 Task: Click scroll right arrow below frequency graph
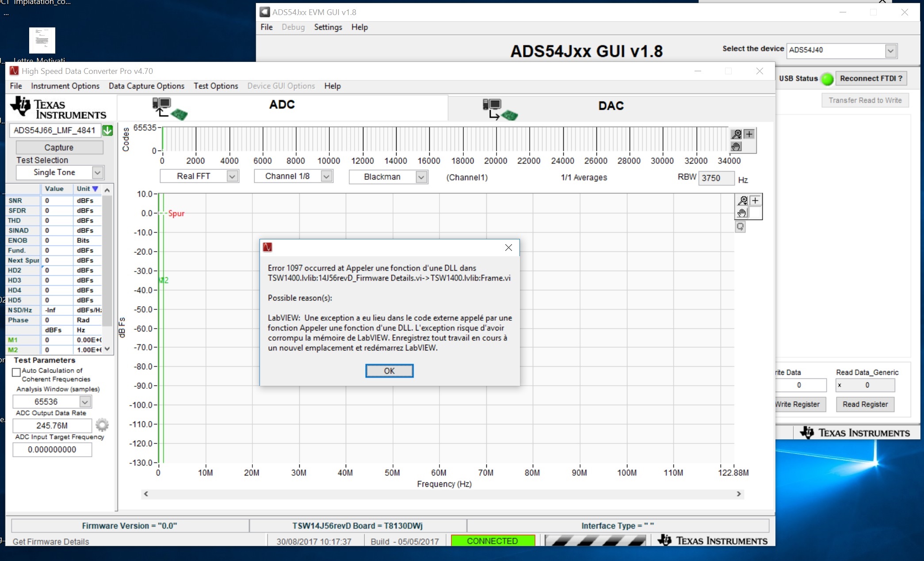click(x=738, y=494)
